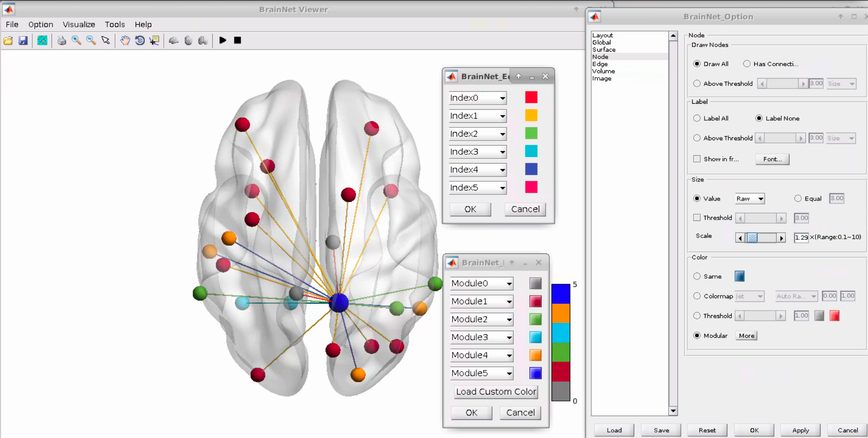Viewport: 868px width, 438px height.
Task: Click the Load Custom Color button
Action: coord(496,392)
